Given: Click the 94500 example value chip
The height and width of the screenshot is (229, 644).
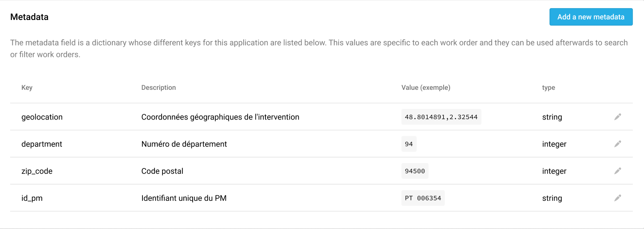Looking at the screenshot, I should [415, 171].
